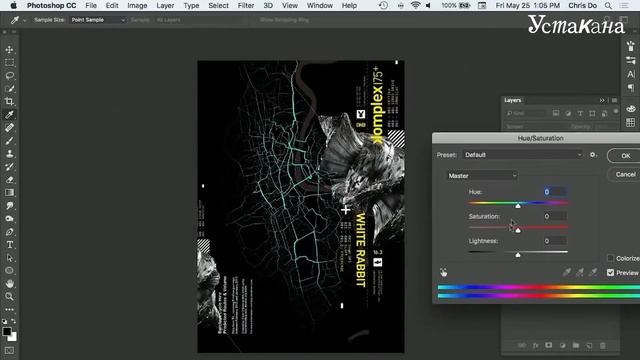Filter Layers panel by type layers
Screen dimensions: 640x360
[x=580, y=113]
